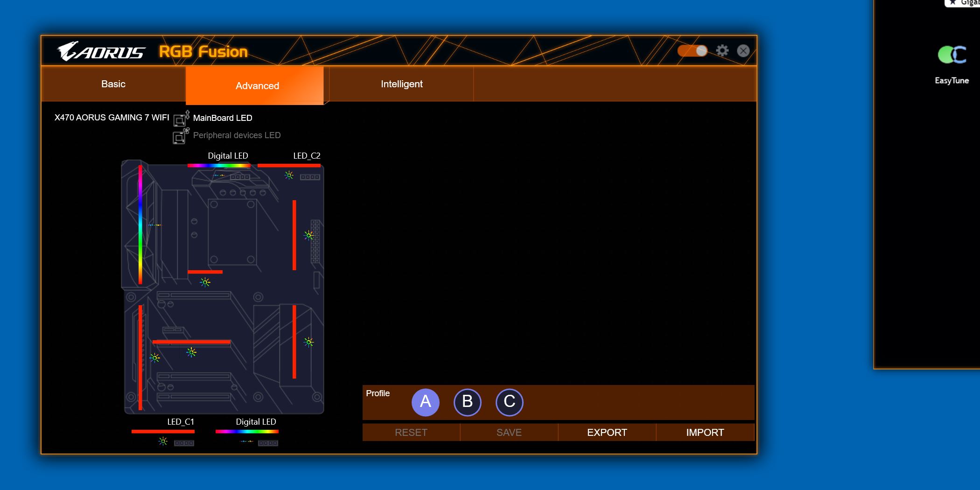Click the sun icon beside the LED_C2 header
This screenshot has height=490, width=980.
pos(289,175)
